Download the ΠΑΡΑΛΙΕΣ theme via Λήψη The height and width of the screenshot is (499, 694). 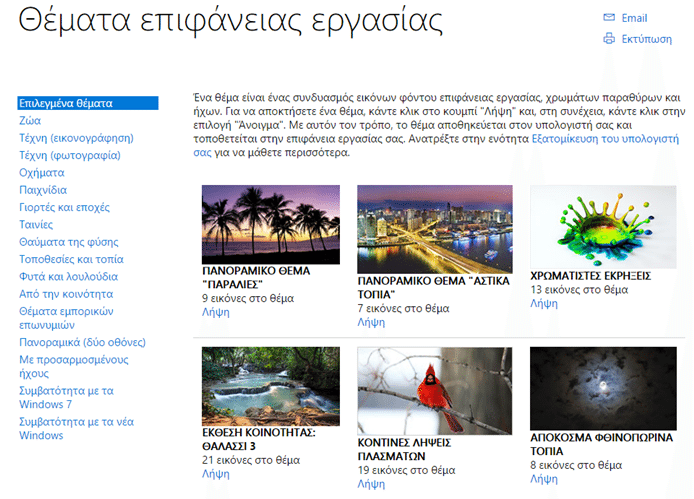(x=216, y=312)
